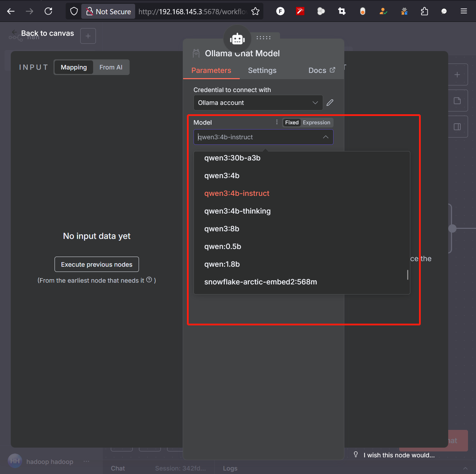Collapse the Model dropdown with chevron
This screenshot has height=474, width=476.
pos(326,137)
